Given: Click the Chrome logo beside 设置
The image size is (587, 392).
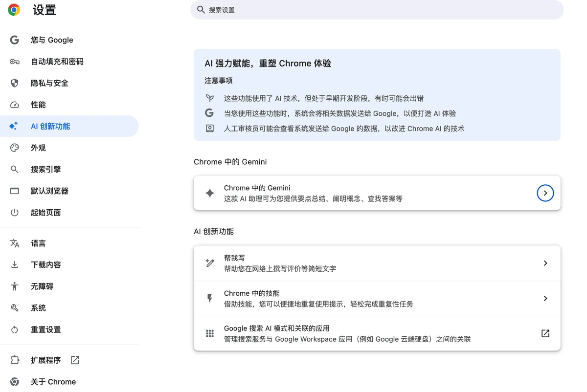Looking at the screenshot, I should (14, 10).
